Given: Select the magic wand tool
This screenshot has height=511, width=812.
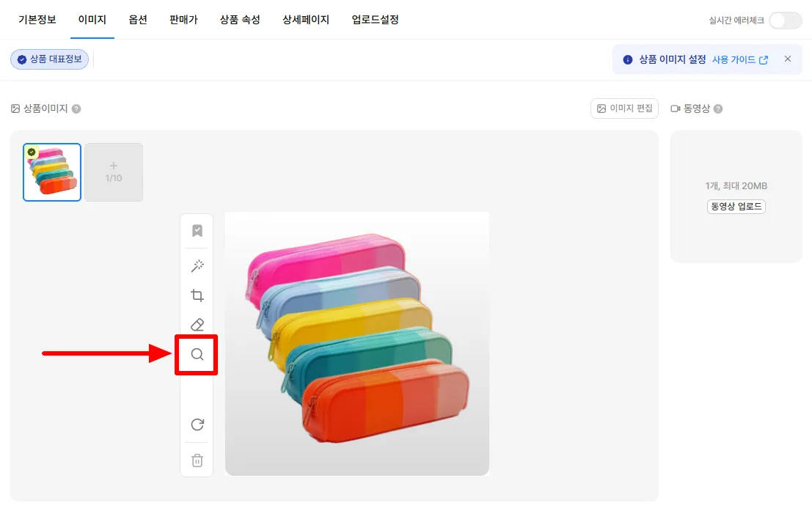Looking at the screenshot, I should [197, 266].
